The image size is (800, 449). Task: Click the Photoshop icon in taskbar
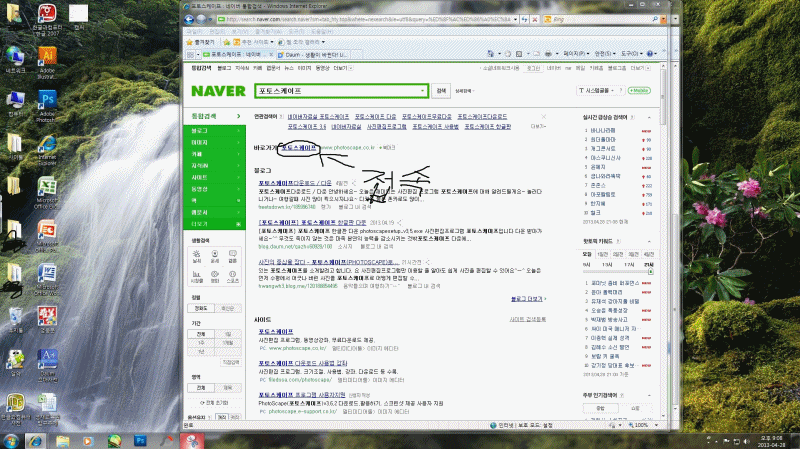140,439
